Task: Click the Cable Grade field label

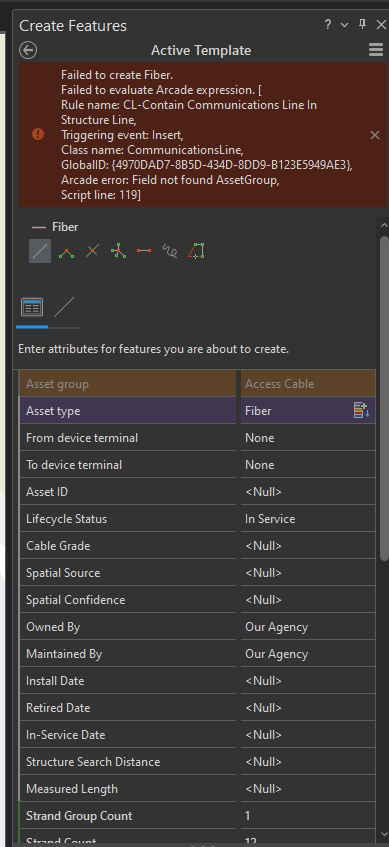Action: coord(58,546)
